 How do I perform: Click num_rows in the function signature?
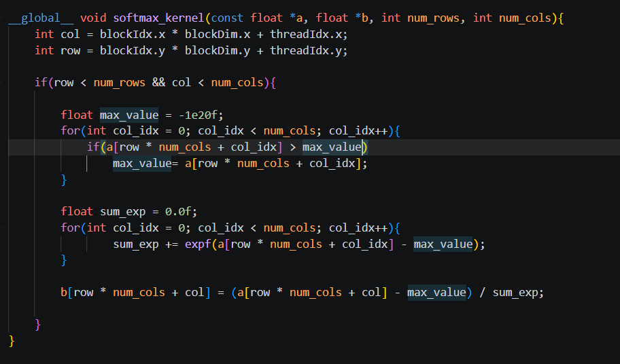click(433, 18)
